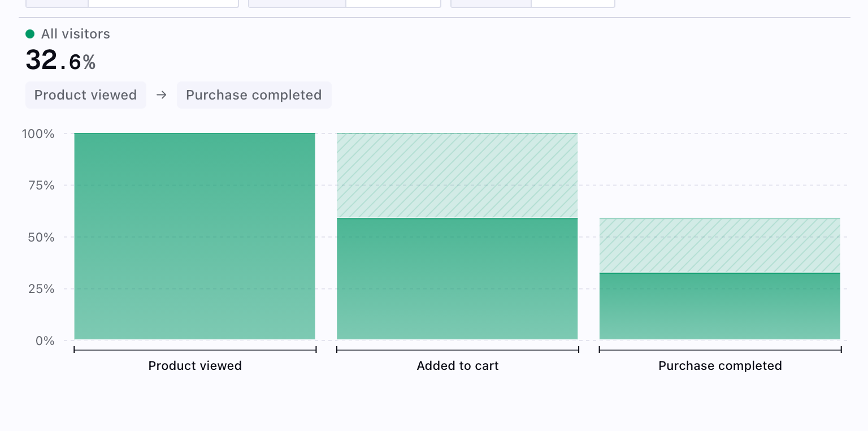Open the first filter input at top left
This screenshot has width=868, height=431.
point(163,3)
